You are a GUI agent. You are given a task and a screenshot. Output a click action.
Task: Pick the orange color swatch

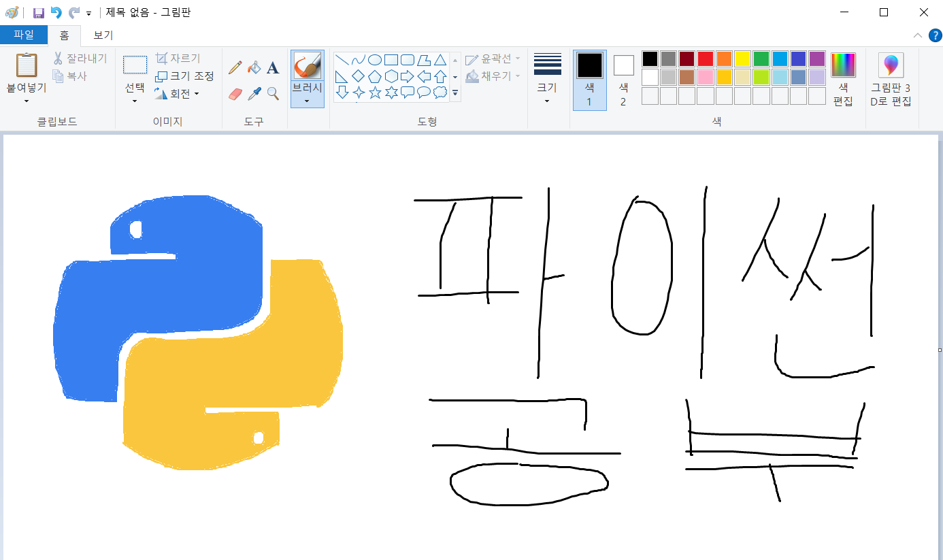click(724, 59)
